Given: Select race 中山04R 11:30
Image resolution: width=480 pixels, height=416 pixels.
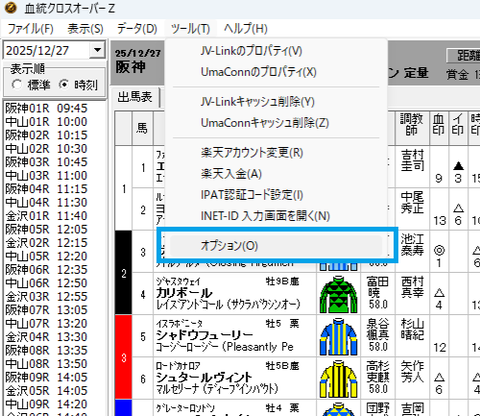Looking at the screenshot, I should coord(46,202).
